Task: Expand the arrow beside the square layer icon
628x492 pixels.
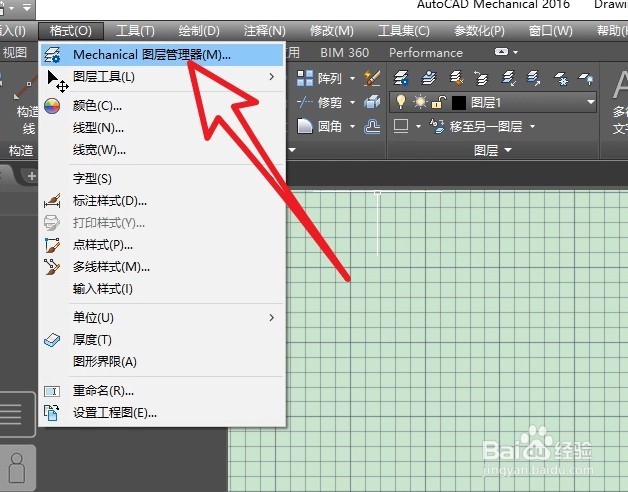Action: [x=419, y=127]
